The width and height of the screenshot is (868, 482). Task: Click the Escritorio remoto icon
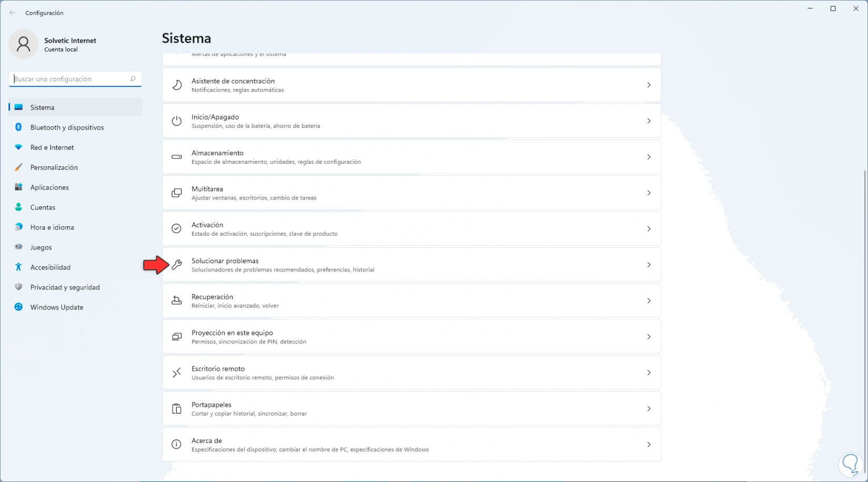click(x=177, y=373)
